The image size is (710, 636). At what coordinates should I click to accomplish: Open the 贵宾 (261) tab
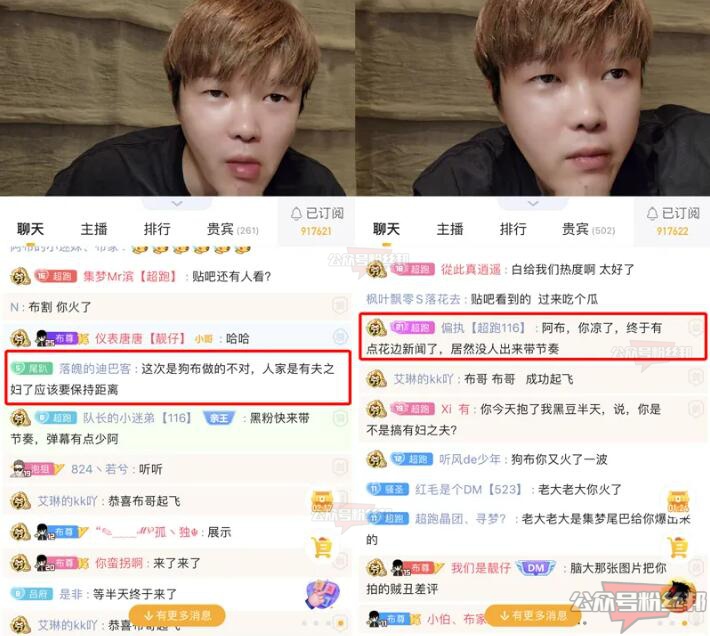(x=233, y=229)
